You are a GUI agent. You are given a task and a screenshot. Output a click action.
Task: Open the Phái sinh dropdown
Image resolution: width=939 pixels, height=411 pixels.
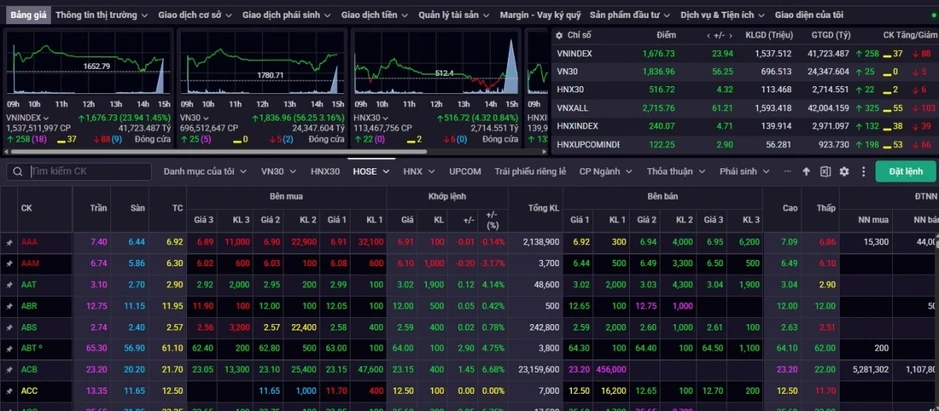(x=746, y=171)
